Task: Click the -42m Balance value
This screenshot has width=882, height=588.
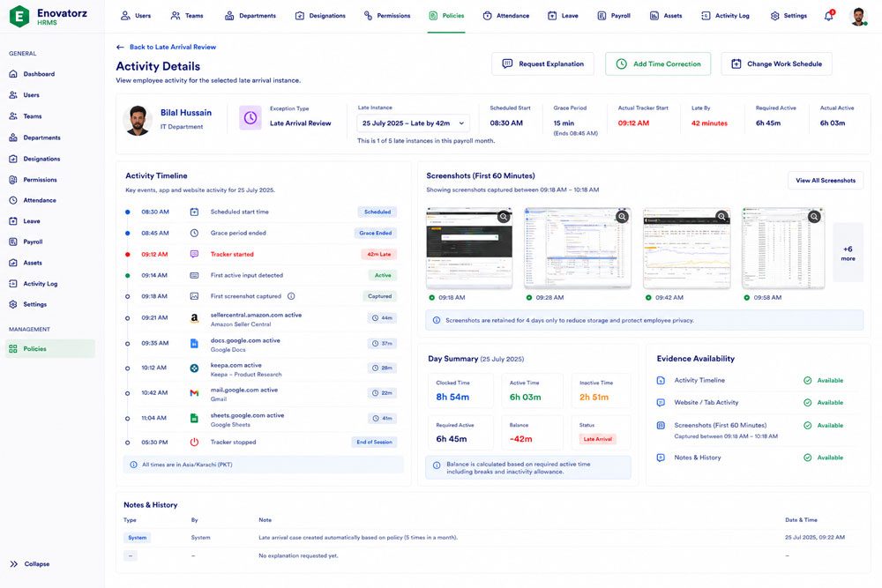Action: pyautogui.click(x=521, y=439)
